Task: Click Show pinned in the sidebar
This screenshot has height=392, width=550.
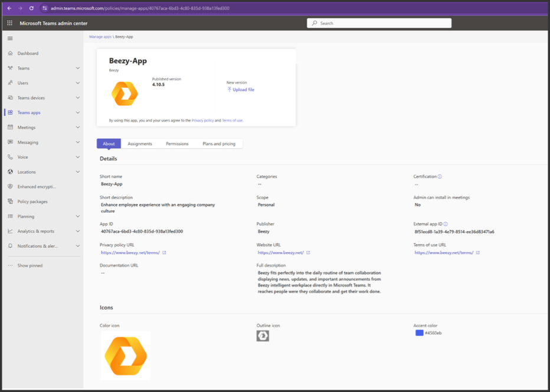Action: point(30,266)
